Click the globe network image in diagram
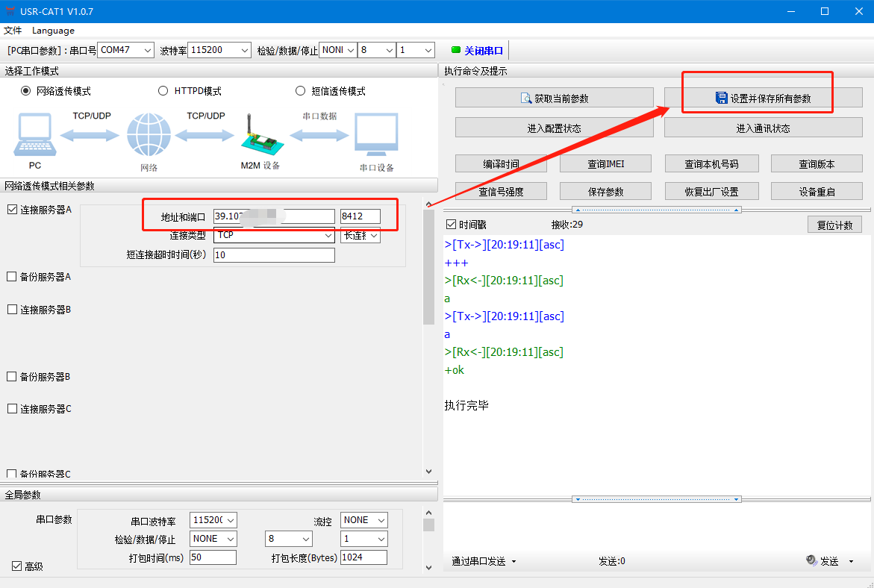 coord(149,135)
